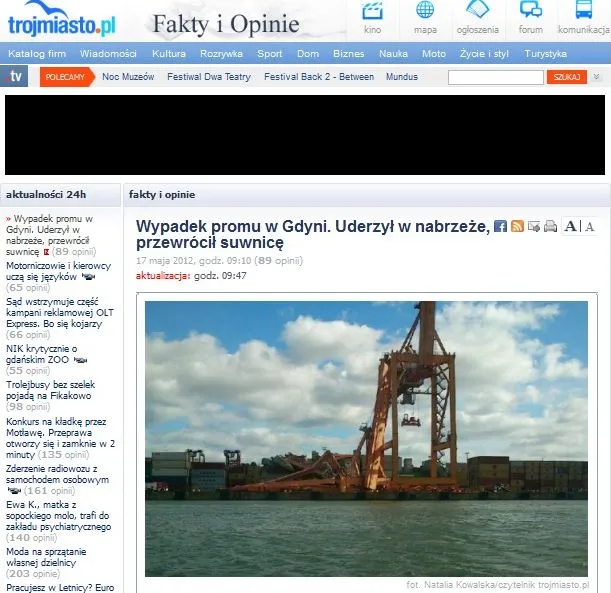This screenshot has width=611, height=593.
Task: Click the RSS feed icon
Action: coord(517,227)
